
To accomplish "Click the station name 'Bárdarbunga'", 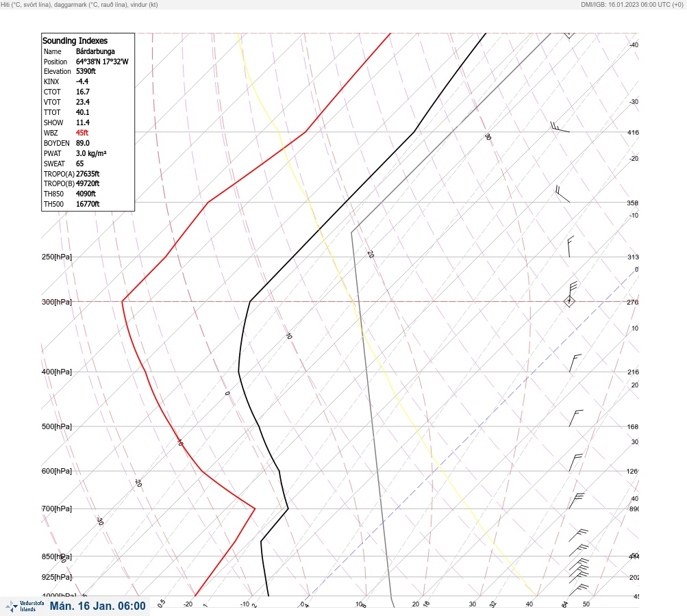I will click(x=95, y=51).
